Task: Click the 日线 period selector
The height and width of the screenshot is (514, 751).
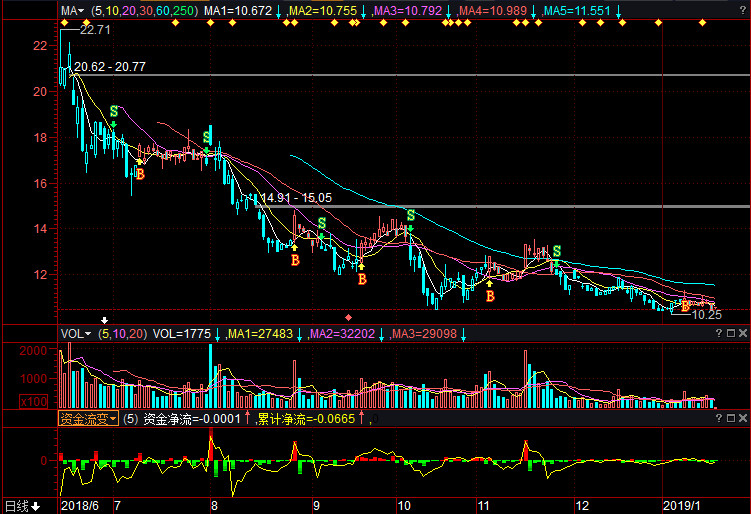Action: [20, 506]
